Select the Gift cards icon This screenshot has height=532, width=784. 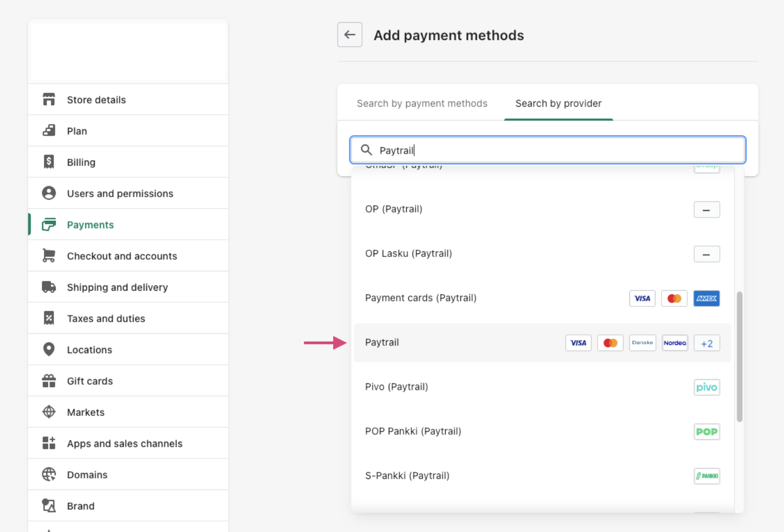[x=49, y=381]
